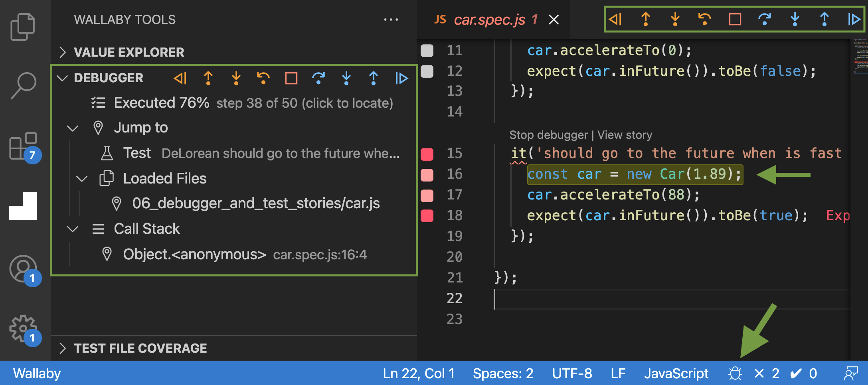
Task: Select the car.spec.js editor tab
Action: [x=489, y=20]
